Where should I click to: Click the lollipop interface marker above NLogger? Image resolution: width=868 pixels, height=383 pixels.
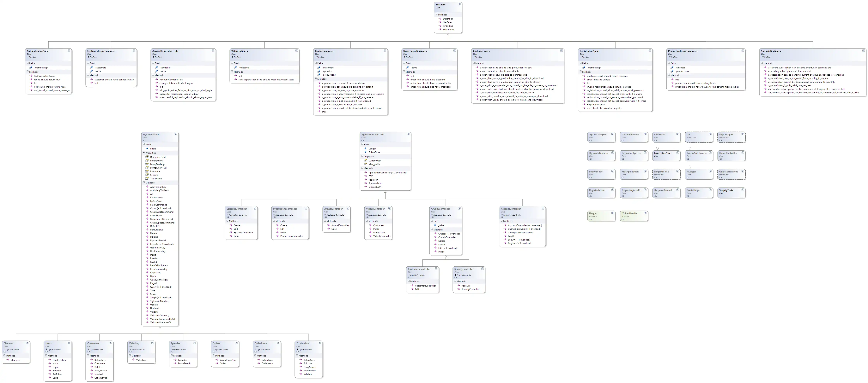click(x=690, y=167)
